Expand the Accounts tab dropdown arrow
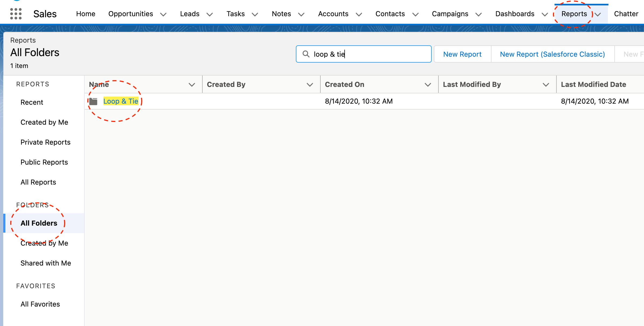The width and height of the screenshot is (644, 326). 359,14
